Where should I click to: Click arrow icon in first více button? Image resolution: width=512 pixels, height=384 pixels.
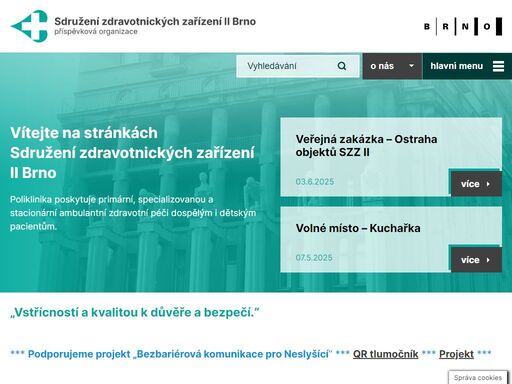[488, 184]
